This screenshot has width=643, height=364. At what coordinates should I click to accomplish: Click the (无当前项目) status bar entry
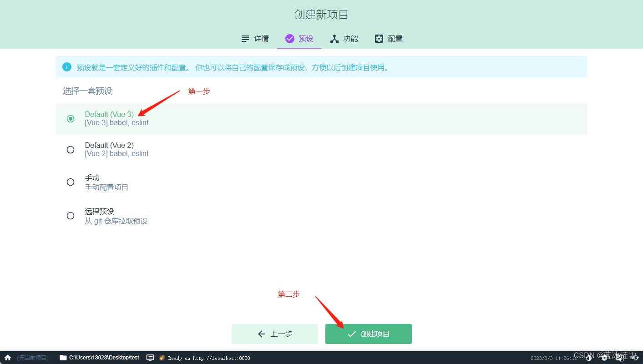click(x=33, y=358)
